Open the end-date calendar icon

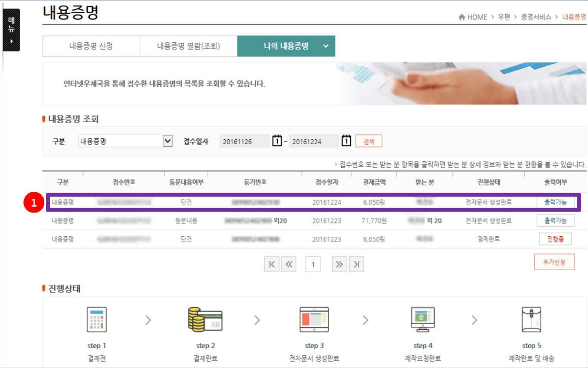pos(346,141)
